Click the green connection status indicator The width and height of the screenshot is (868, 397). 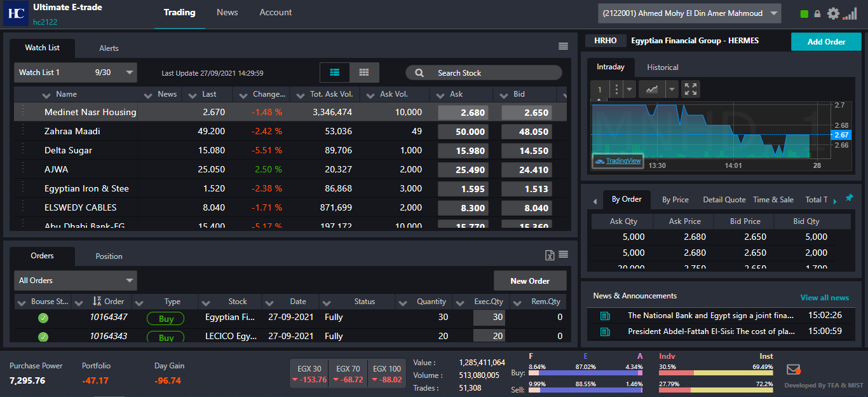click(x=804, y=14)
